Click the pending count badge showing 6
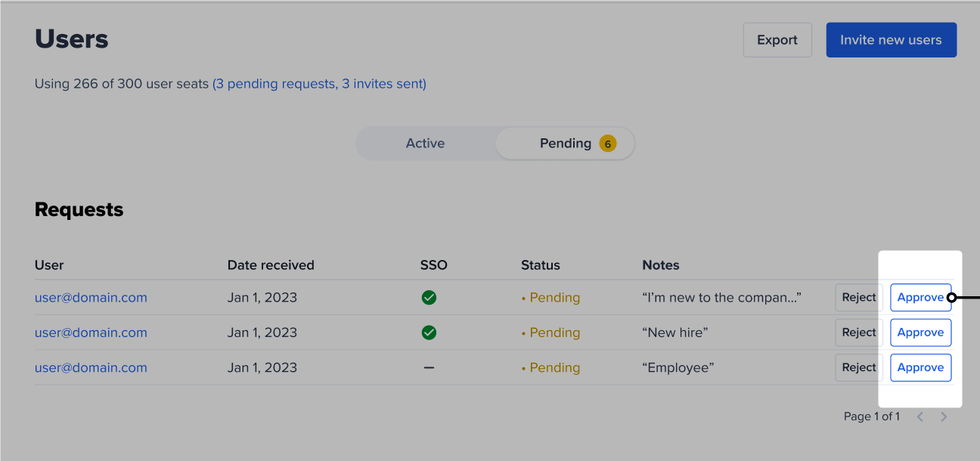980x461 pixels. point(608,144)
